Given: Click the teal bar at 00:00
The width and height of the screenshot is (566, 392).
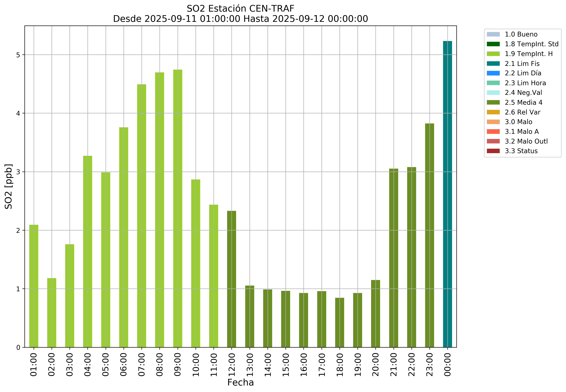Looking at the screenshot, I should click(x=447, y=194).
